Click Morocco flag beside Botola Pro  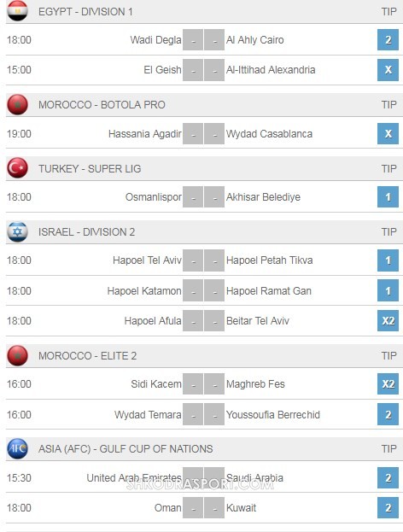[17, 104]
